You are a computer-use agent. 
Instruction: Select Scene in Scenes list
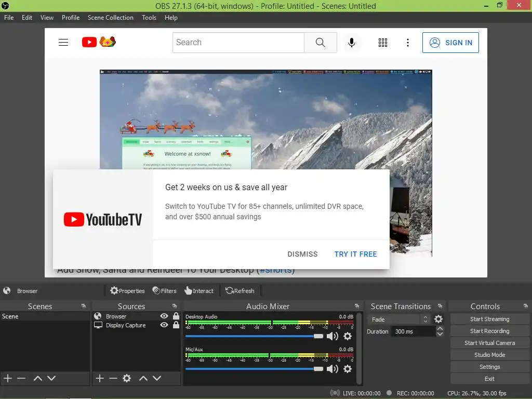[45, 316]
